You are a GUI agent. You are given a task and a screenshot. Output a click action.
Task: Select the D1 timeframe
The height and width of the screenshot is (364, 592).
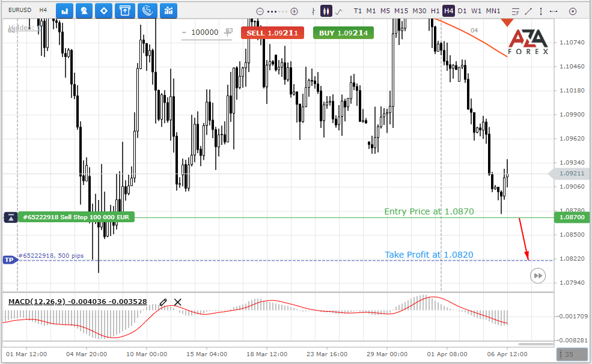click(462, 11)
